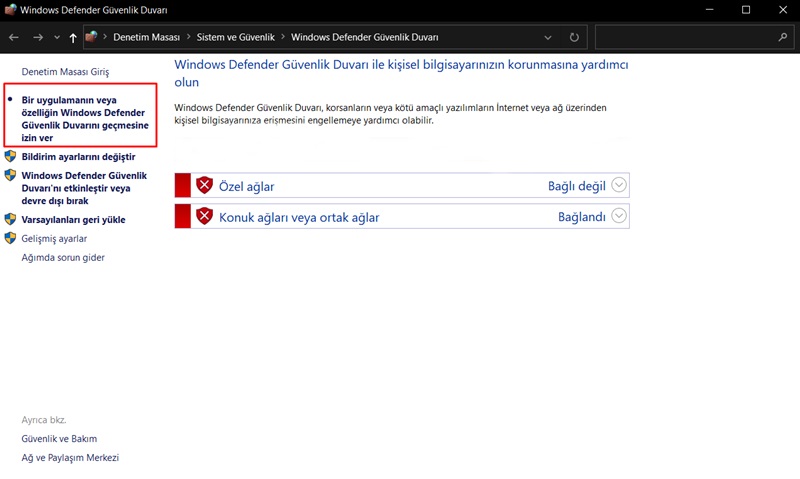Minimize the Windows Defender window
Viewport: 800px width, 479px height.
point(708,10)
